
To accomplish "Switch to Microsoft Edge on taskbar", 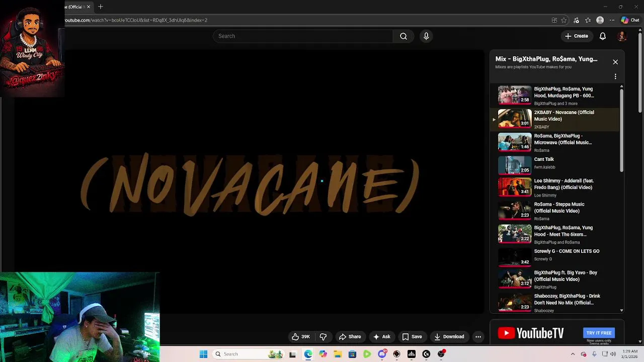I will click(x=308, y=354).
